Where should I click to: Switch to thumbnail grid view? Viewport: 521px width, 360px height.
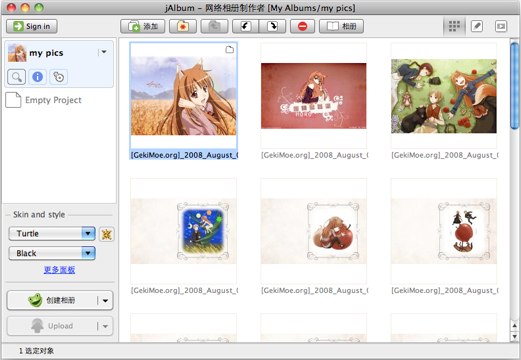[x=454, y=26]
